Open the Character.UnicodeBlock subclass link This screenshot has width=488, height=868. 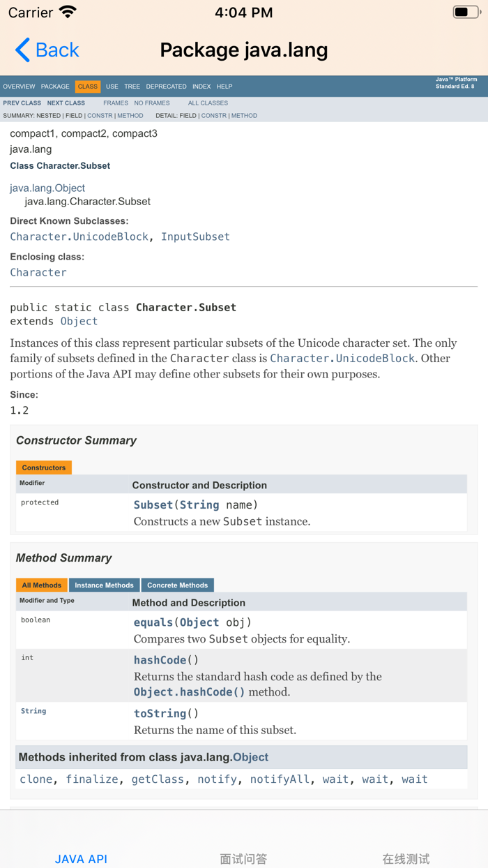(79, 237)
